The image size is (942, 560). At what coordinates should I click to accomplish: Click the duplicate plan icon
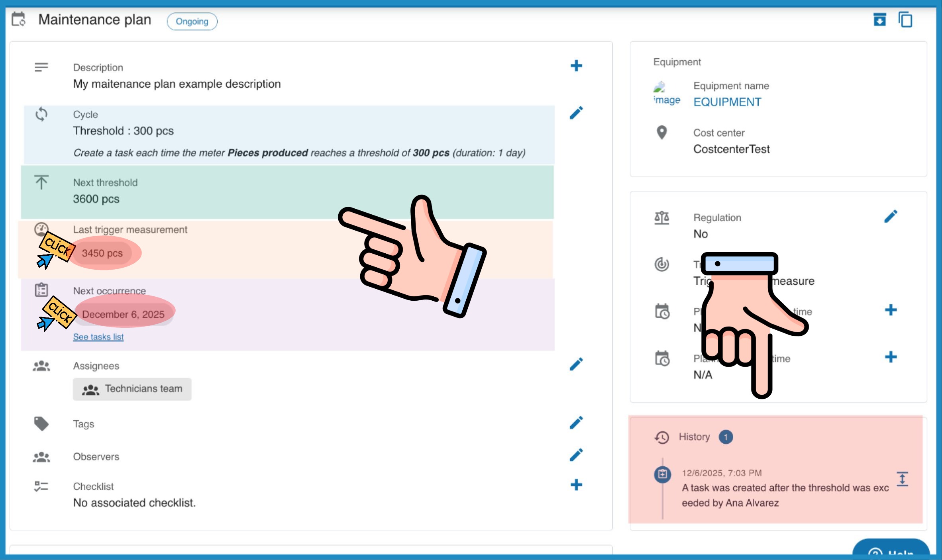905,20
